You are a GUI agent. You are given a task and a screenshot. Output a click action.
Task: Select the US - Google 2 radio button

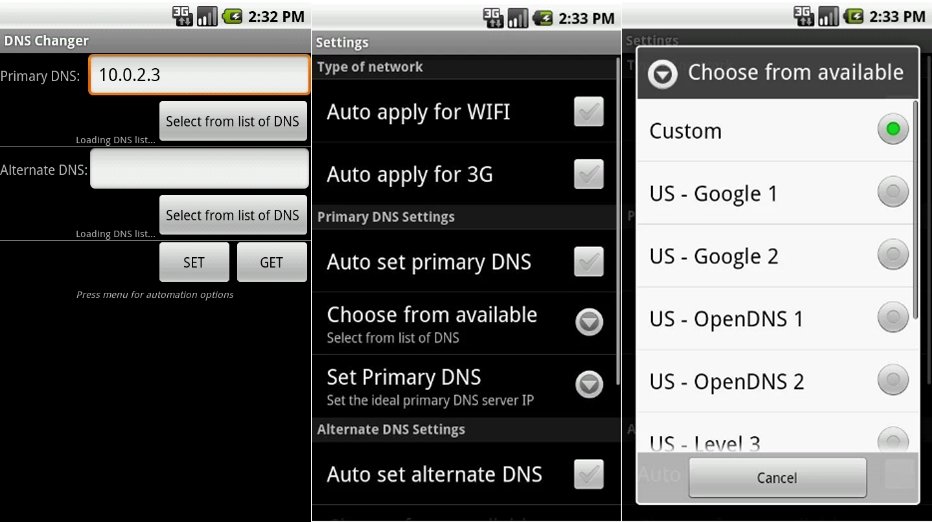click(x=893, y=254)
